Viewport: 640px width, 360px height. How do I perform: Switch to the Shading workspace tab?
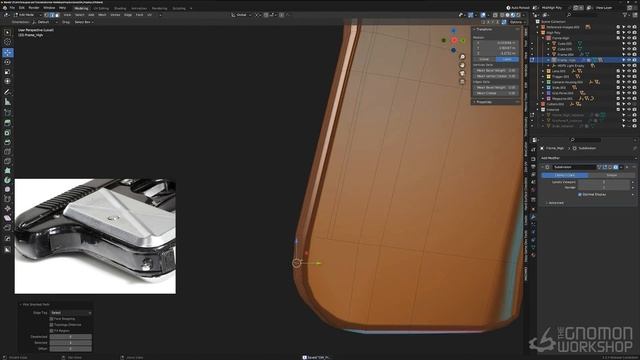pos(120,8)
